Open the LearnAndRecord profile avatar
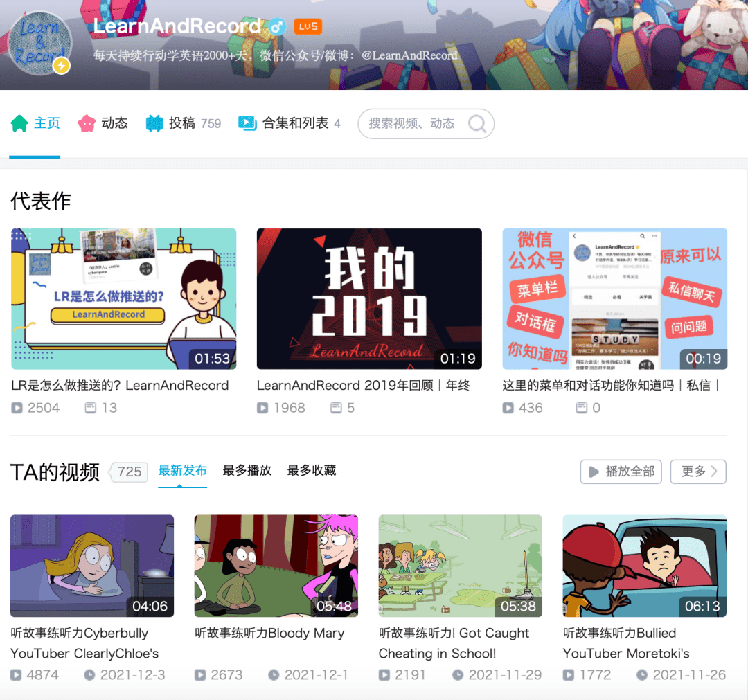Image resolution: width=748 pixels, height=700 pixels. (40, 44)
